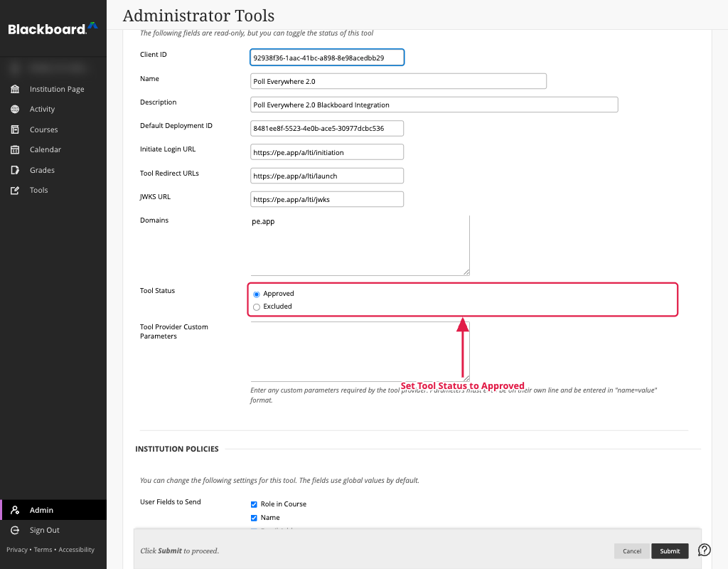Click the Tools pencil icon
Image resolution: width=728 pixels, height=569 pixels.
click(x=15, y=190)
